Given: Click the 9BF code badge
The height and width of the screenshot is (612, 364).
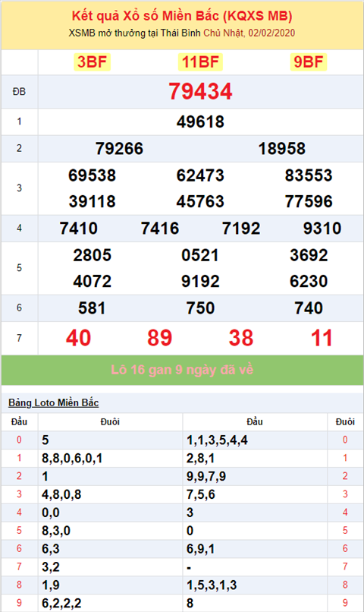Looking at the screenshot, I should (x=309, y=62).
